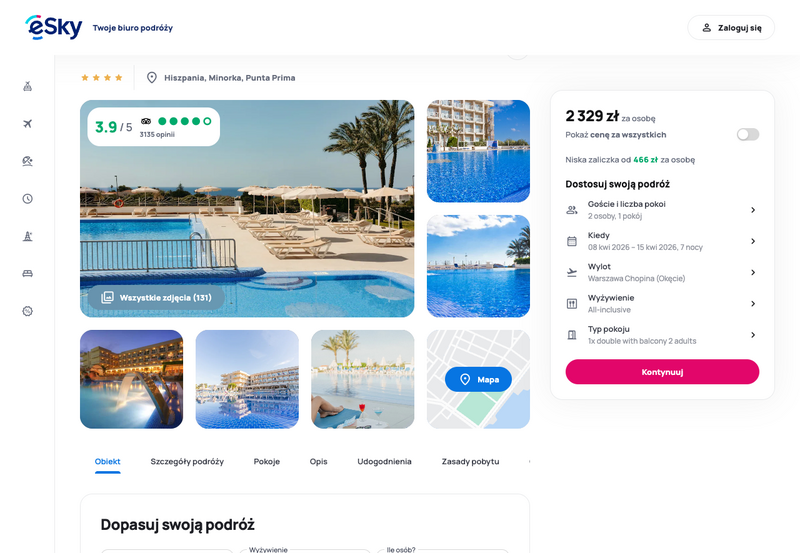Screen dimensions: 800x553
Task: Expand the 'Kiedy' dates row
Action: (662, 241)
